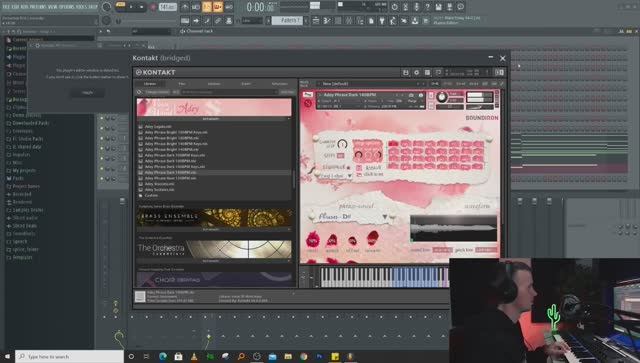640x363 pixels.
Task: Open the Windows Task View icon
Action: (146, 356)
